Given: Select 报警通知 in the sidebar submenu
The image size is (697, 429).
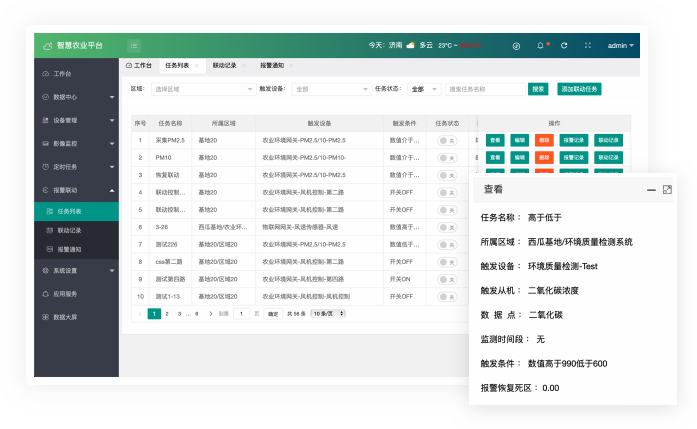Looking at the screenshot, I should 69,249.
